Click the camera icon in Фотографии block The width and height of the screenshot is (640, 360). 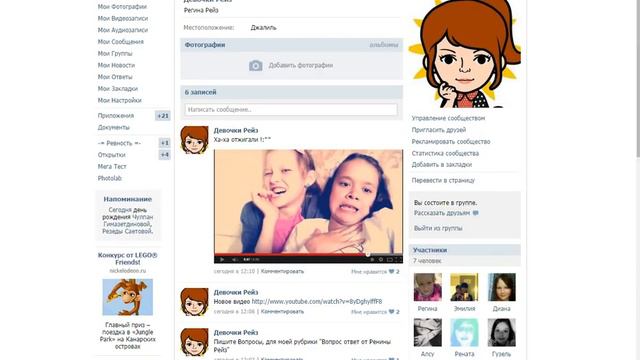click(x=256, y=65)
